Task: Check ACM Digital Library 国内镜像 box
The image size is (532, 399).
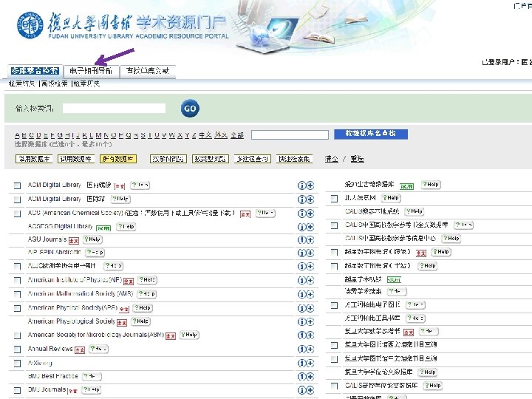Action: point(17,185)
